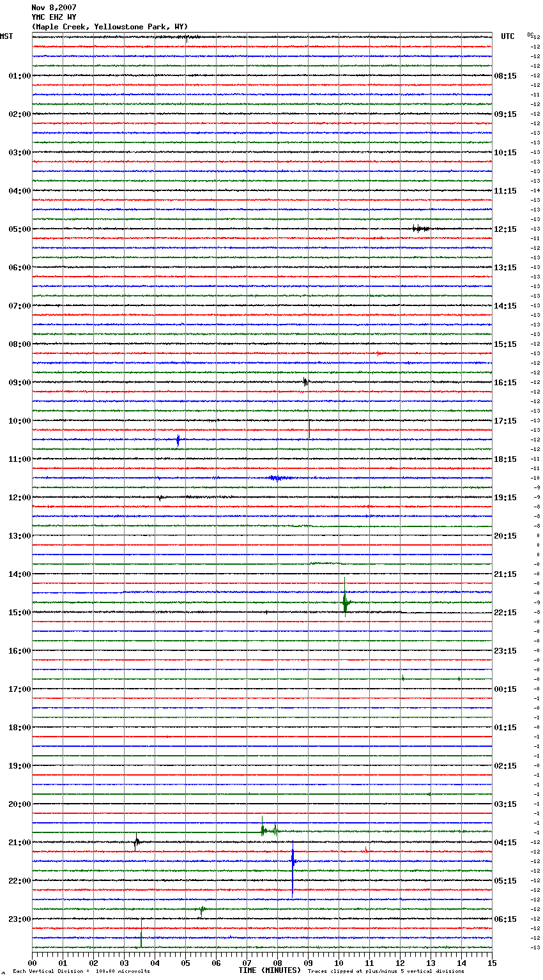The image size is (543, 980).
Task: Click the 'MST' time zone label
Action: [x=6, y=36]
